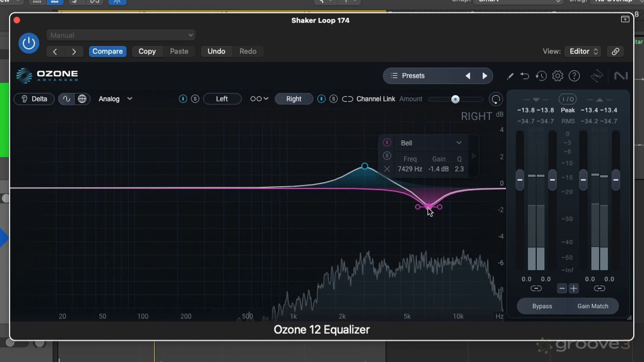Switch to the Left channel tab
Viewport: 644px width, 362px height.
(x=222, y=99)
